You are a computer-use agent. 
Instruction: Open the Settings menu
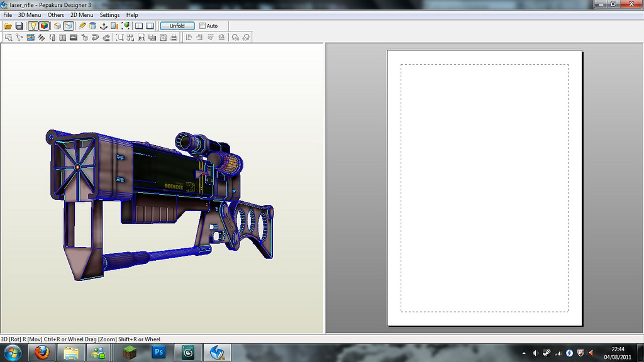tap(109, 15)
